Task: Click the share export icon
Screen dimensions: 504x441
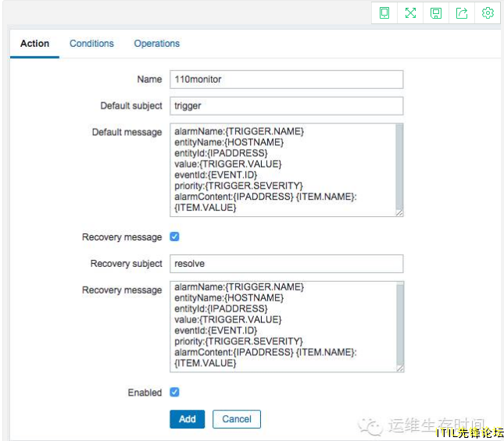Action: coord(462,13)
